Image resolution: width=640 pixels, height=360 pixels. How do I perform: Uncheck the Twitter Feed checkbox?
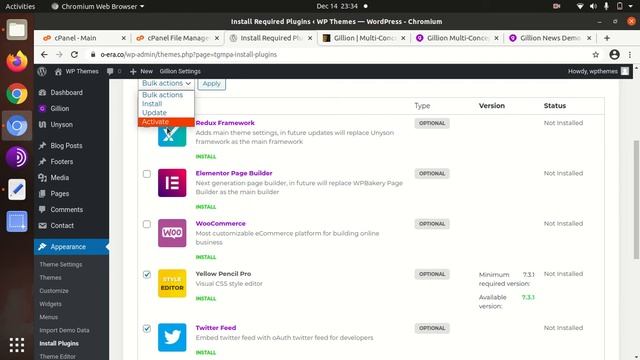click(x=147, y=329)
